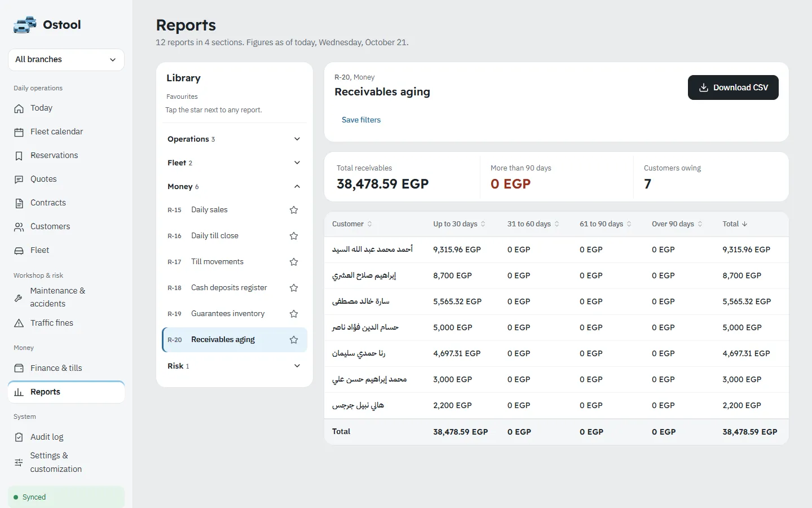Viewport: 812px width, 508px height.
Task: Download the report as CSV
Action: click(x=733, y=87)
